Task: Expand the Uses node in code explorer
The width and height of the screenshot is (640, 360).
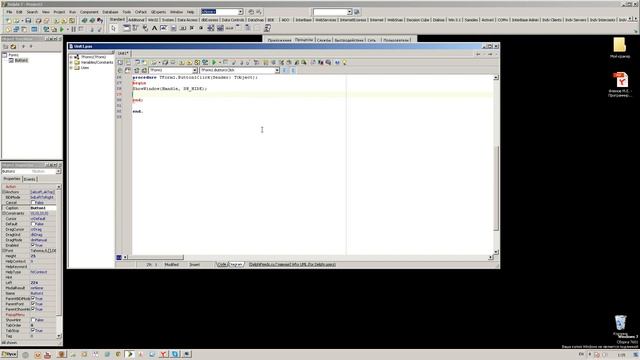Action: [x=71, y=68]
